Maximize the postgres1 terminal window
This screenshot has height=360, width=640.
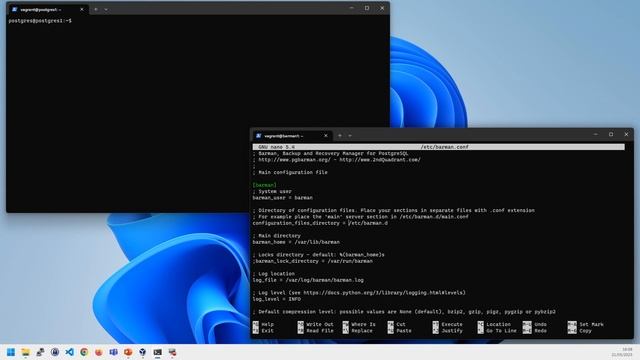point(367,8)
